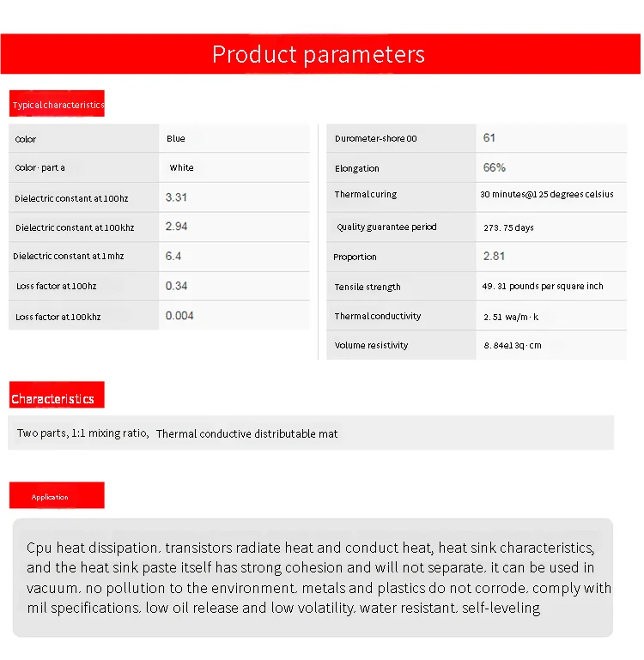Click the Tensile strength value in pounds
This screenshot has width=644, height=660.
(x=543, y=286)
